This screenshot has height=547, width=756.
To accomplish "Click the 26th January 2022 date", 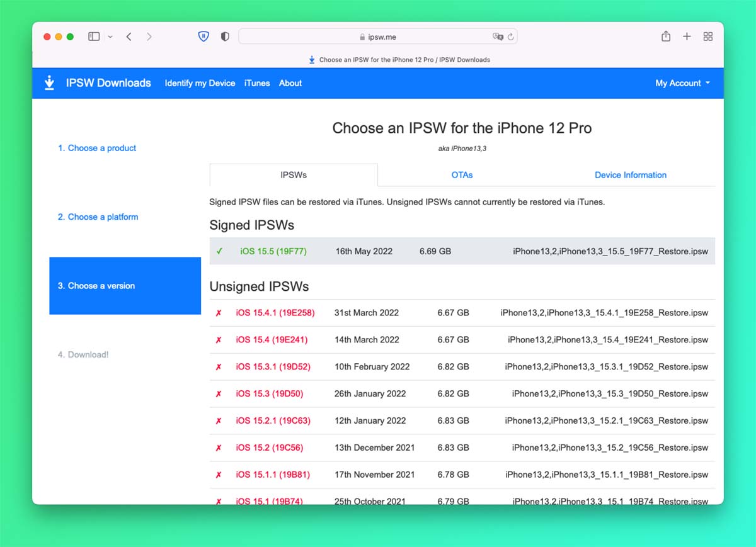I will [x=370, y=394].
